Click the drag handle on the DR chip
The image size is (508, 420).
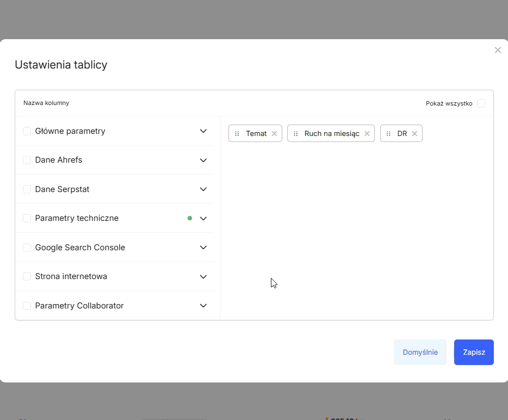(x=388, y=133)
